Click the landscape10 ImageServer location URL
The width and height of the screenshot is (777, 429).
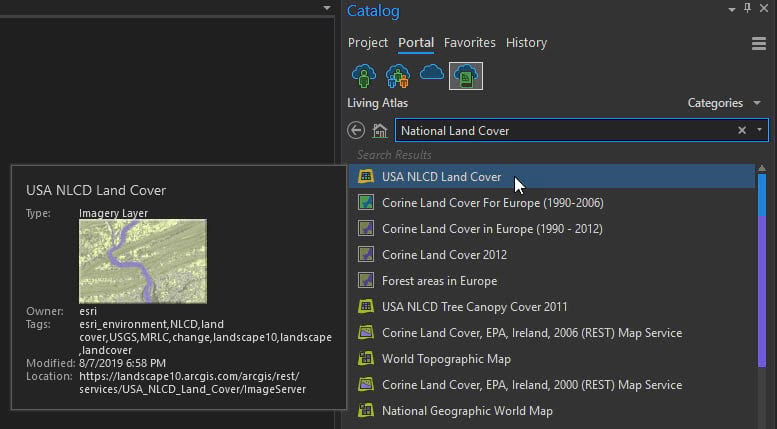tap(193, 382)
